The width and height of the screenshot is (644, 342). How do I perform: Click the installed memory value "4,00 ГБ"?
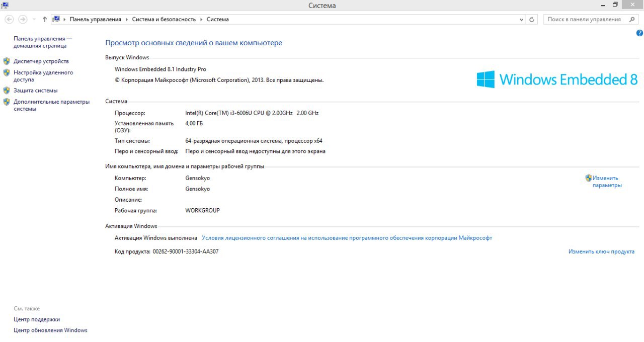point(194,123)
